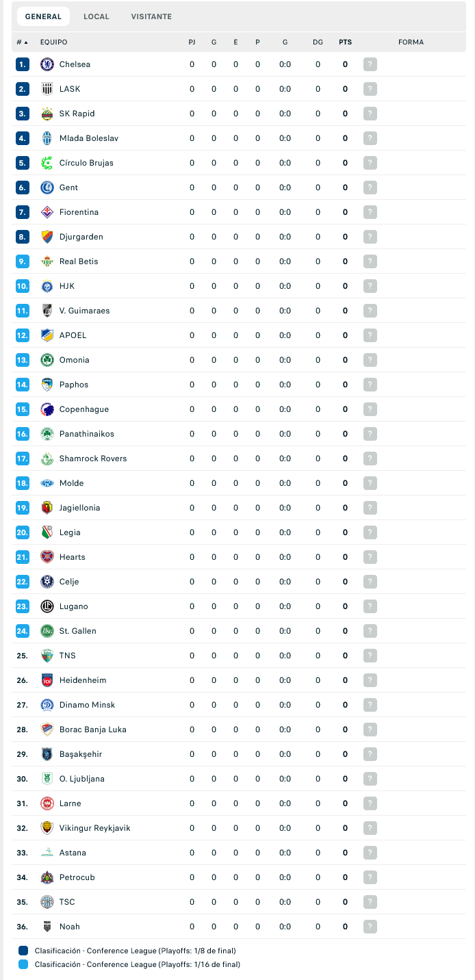Select the GENERAL standings tab
The height and width of the screenshot is (980, 475).
click(43, 16)
